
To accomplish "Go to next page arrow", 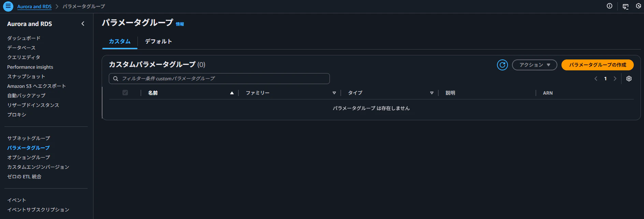I will [x=615, y=79].
